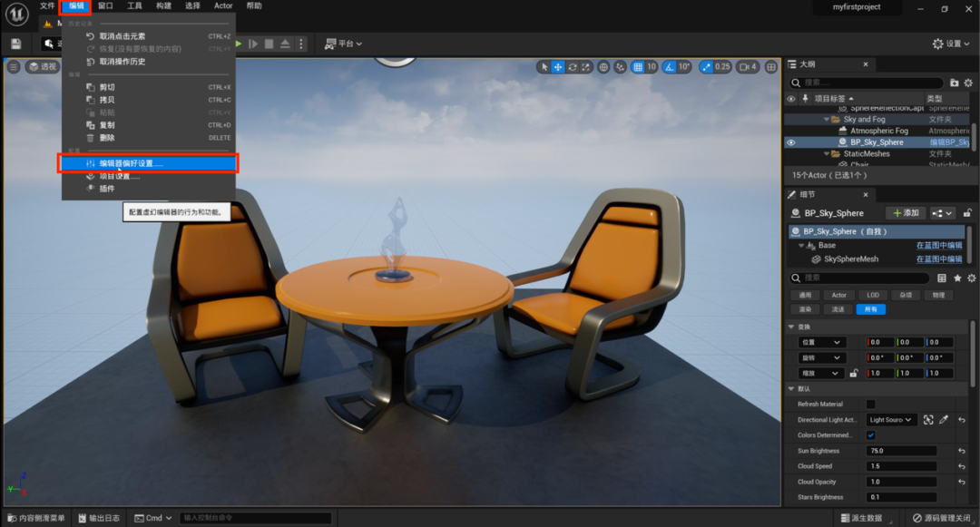Open the 窗口 menu in menu bar
The image size is (980, 527).
[106, 6]
